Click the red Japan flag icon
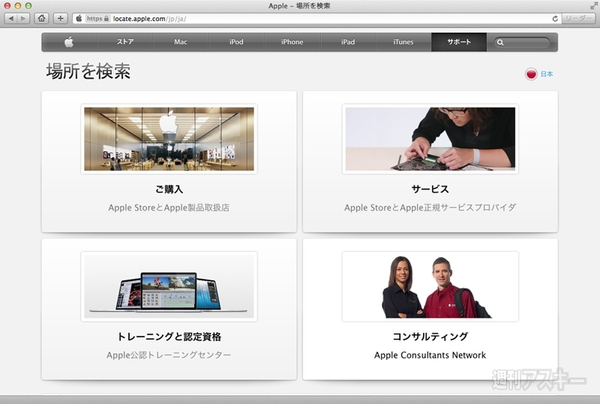This screenshot has height=404, width=600. pos(531,74)
